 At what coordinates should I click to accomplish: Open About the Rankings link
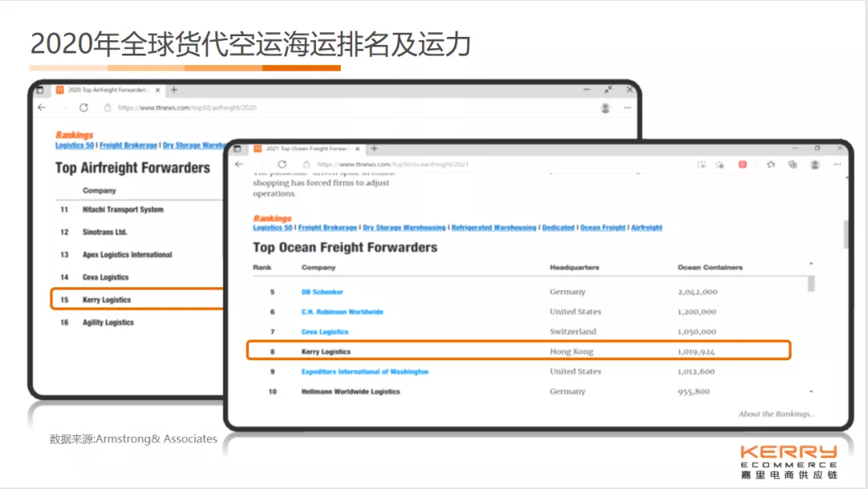click(x=776, y=413)
